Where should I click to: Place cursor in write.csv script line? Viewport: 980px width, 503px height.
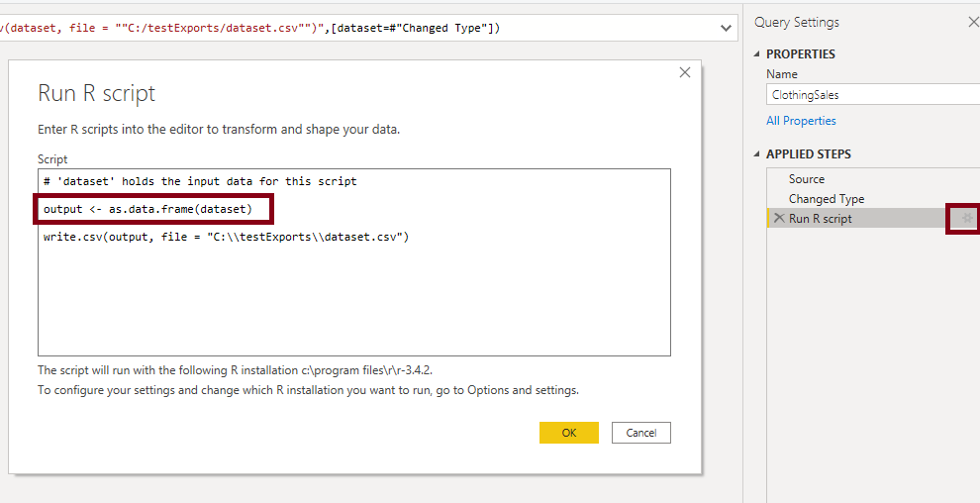(x=226, y=237)
